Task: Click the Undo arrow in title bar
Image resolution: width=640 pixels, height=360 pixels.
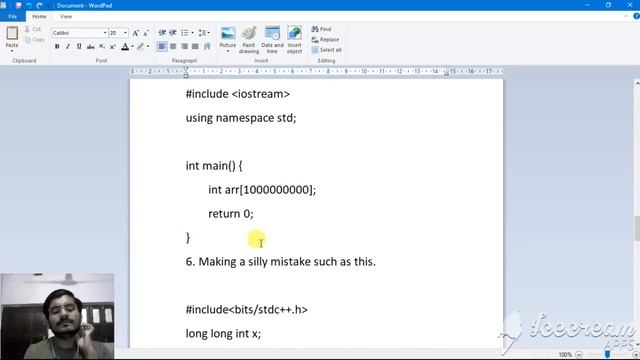Action: point(29,5)
